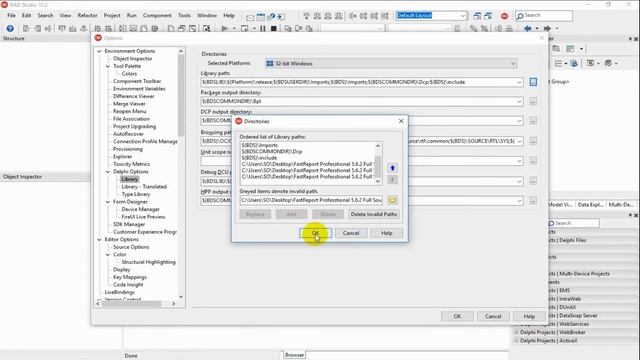Browse for folder with yellow folder icon
640x360 pixels.
pyautogui.click(x=392, y=200)
